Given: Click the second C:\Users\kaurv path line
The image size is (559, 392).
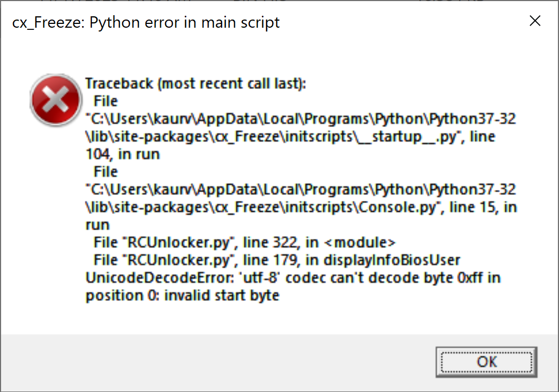Looking at the screenshot, I should pyautogui.click(x=300, y=189).
